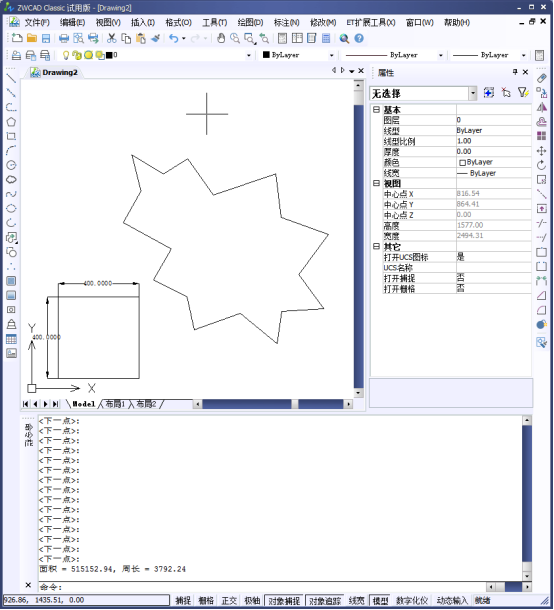Select the Move modify tool

coord(542,151)
